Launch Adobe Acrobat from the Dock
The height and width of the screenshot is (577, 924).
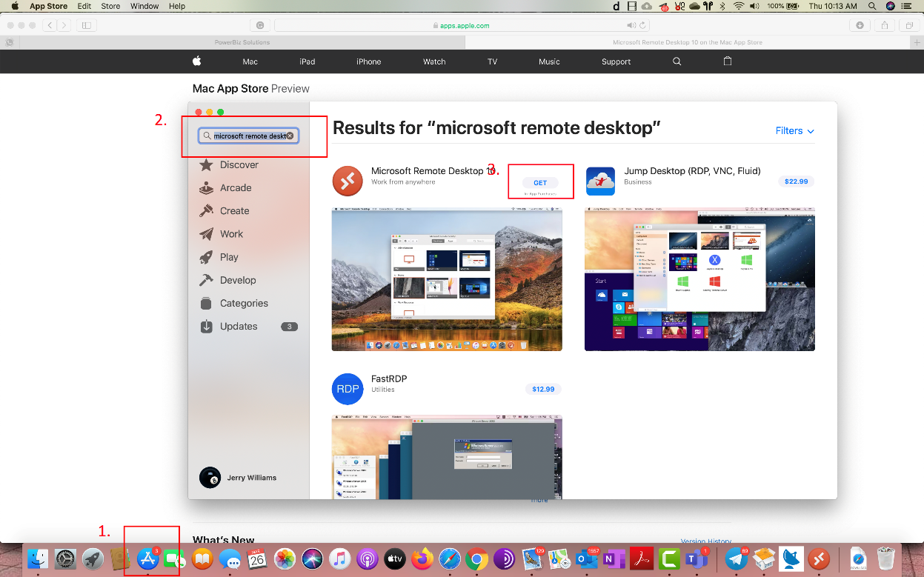coord(642,559)
